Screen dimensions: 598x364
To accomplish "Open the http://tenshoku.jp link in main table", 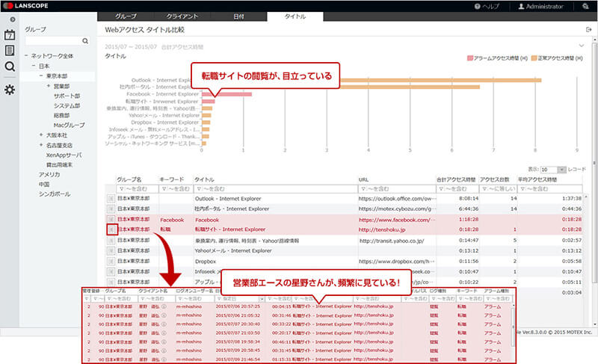I will click(x=382, y=229).
